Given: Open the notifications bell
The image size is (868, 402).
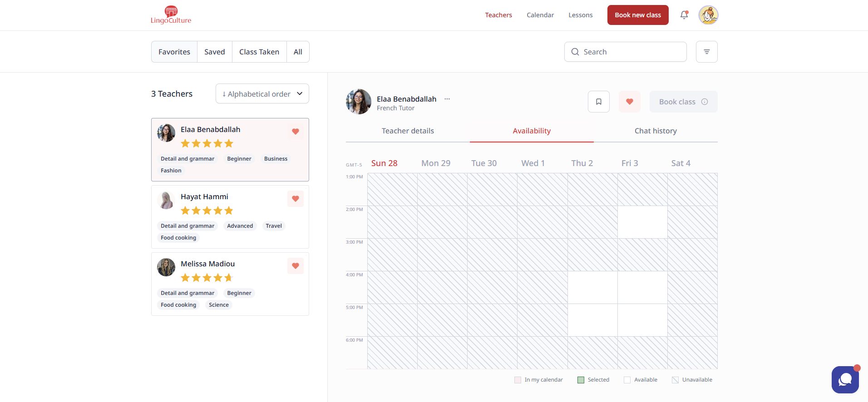Looking at the screenshot, I should click(x=684, y=15).
